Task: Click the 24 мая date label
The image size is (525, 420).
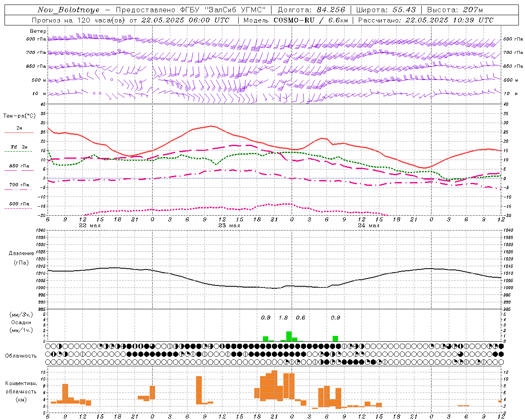Action: pyautogui.click(x=368, y=226)
